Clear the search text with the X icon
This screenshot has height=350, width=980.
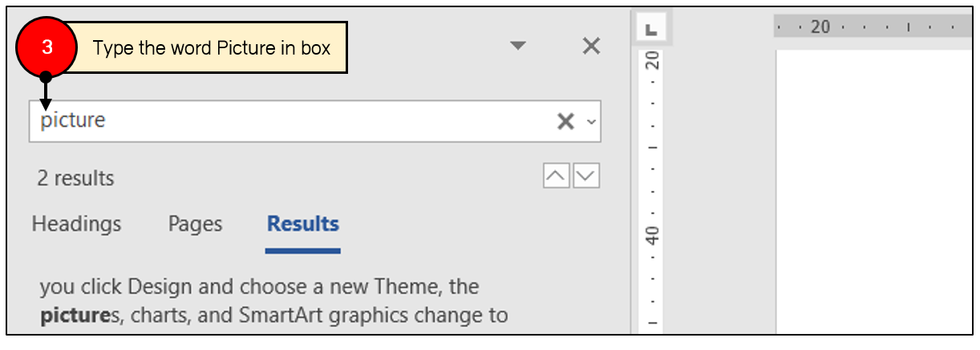point(565,121)
